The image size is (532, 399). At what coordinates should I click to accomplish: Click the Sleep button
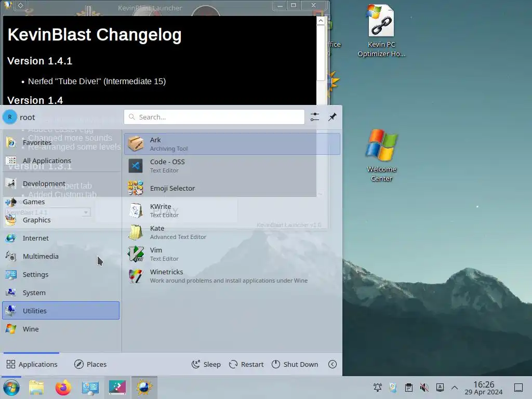206,364
